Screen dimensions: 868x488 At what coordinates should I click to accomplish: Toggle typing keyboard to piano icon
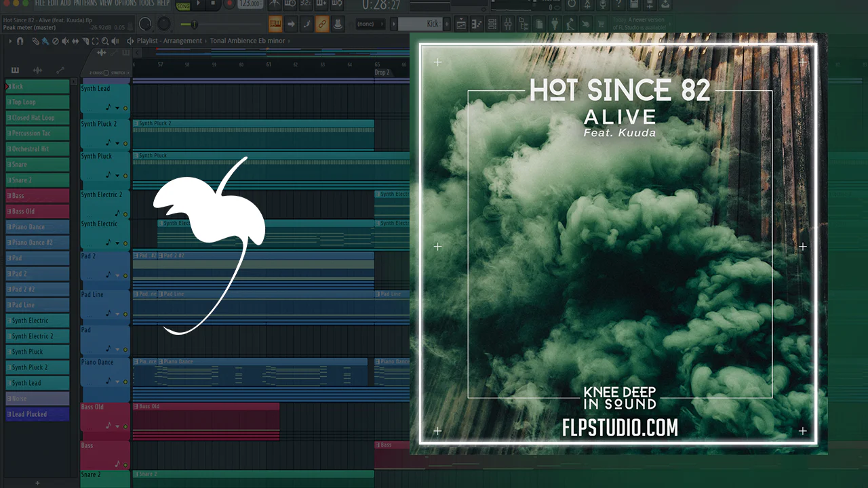(275, 24)
